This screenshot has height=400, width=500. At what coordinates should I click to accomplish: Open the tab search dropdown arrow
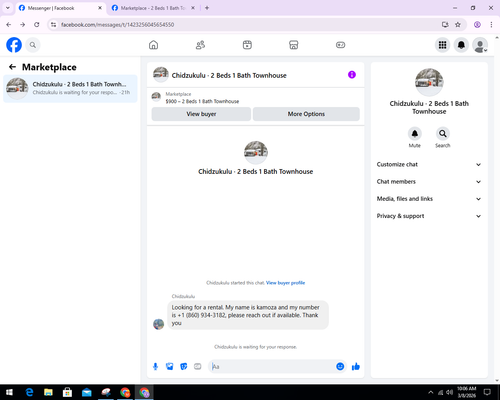click(8, 8)
